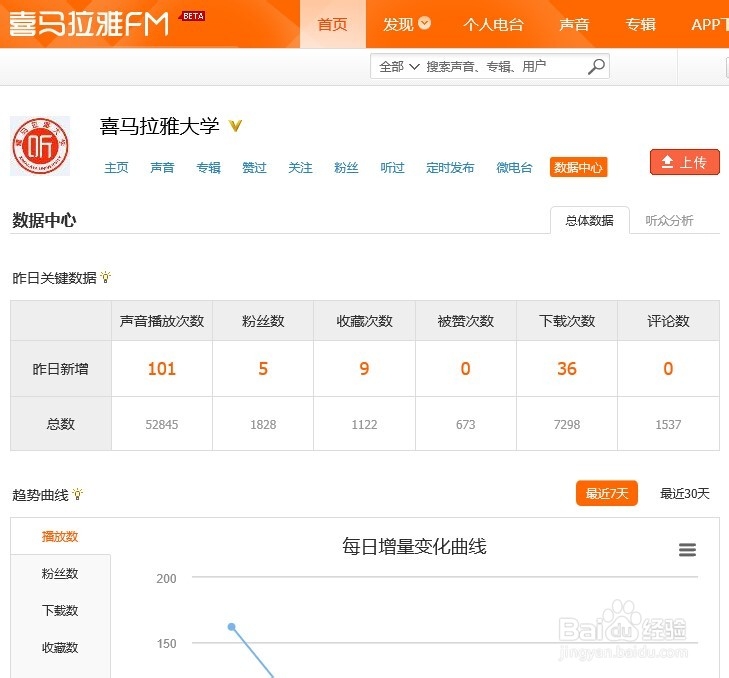The image size is (729, 678).
Task: Click total fans value 1828
Action: pos(263,424)
